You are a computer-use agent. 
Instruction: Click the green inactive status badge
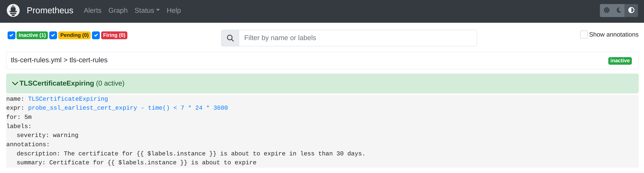click(620, 61)
